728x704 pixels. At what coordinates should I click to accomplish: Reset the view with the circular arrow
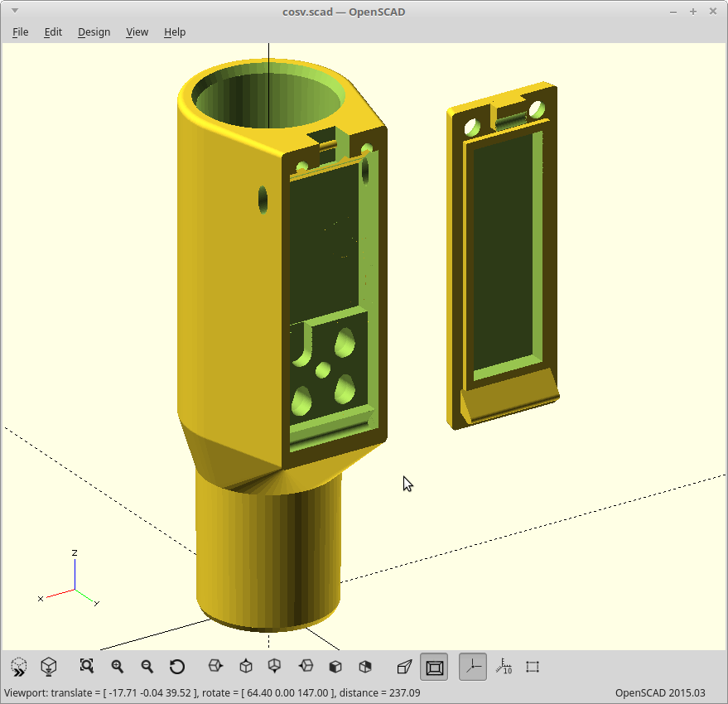tap(176, 666)
